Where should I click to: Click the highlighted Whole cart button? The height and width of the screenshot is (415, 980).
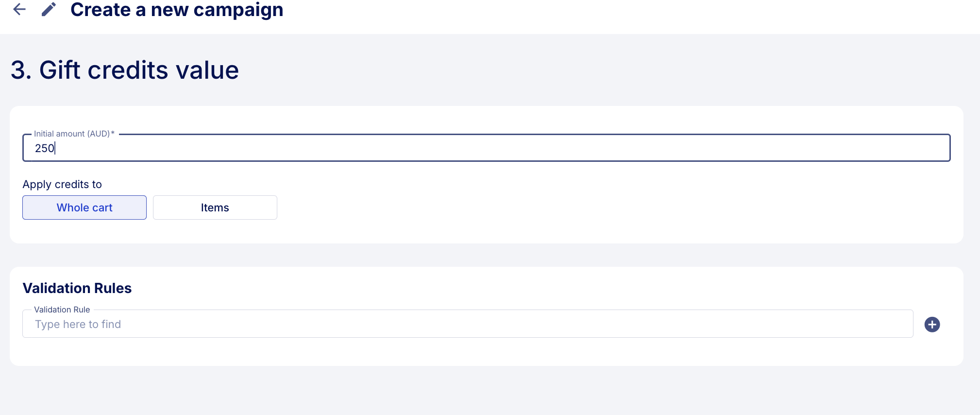[x=84, y=207]
